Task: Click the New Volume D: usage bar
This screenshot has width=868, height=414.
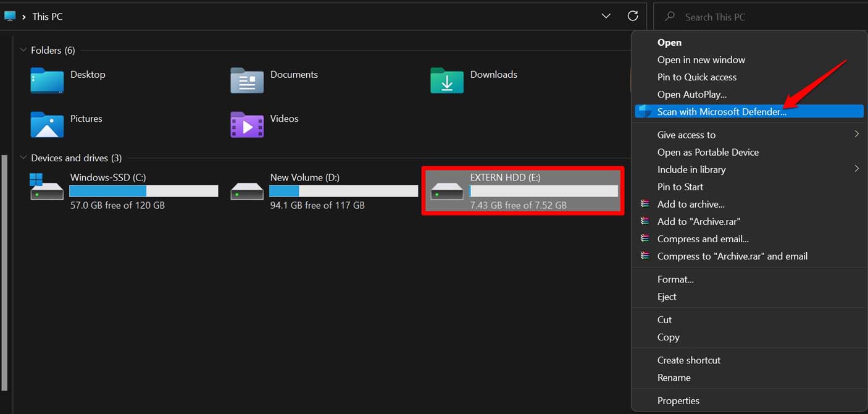Action: 343,192
